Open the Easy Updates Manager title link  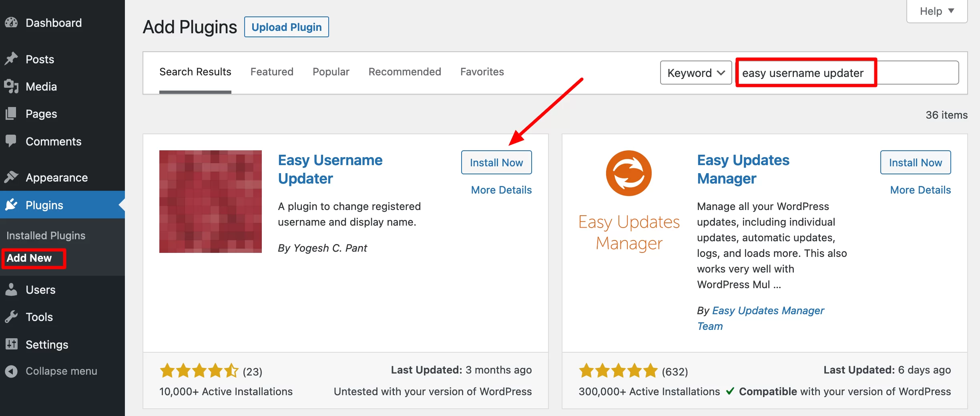pyautogui.click(x=743, y=169)
